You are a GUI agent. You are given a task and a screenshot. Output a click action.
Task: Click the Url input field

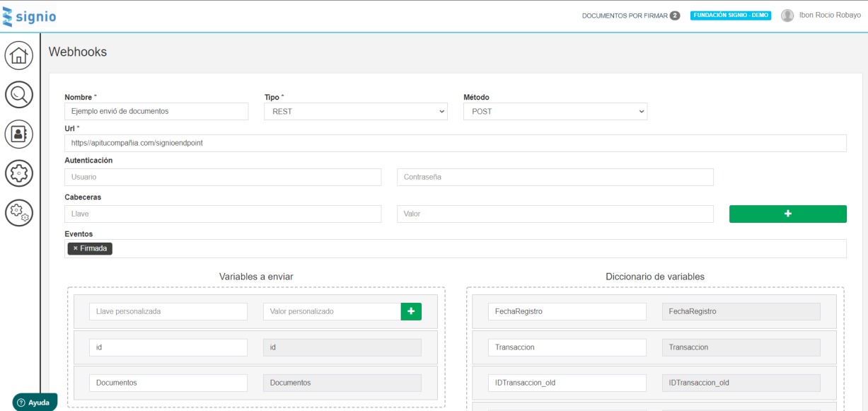(456, 143)
